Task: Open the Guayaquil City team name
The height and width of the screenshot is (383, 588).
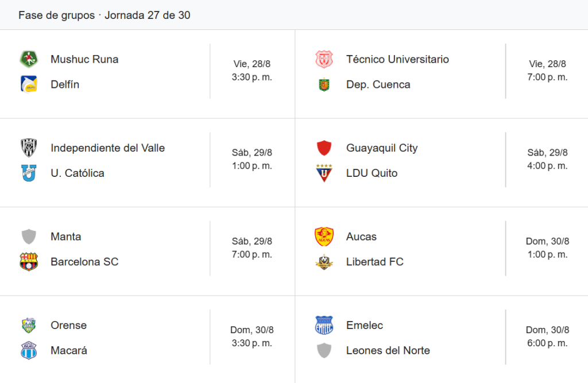Action: pos(382,148)
